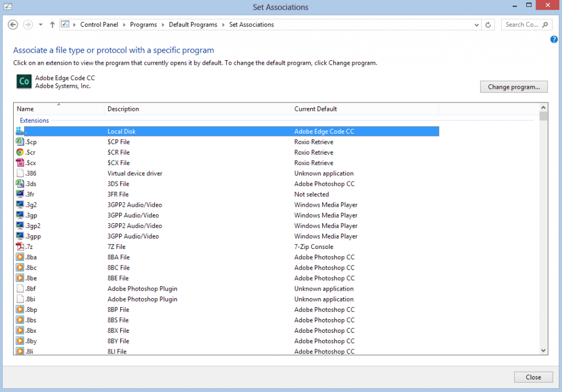Click 'Unknown application' in the .8bi row
Viewport: 562px width, 392px height.
click(324, 299)
